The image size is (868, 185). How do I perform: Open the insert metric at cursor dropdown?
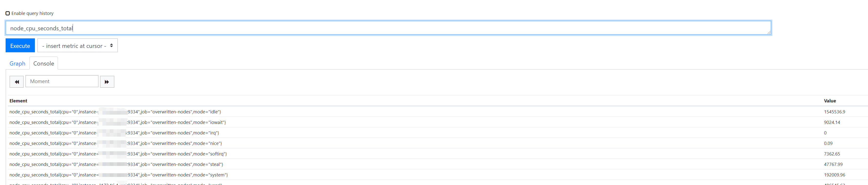click(x=78, y=46)
